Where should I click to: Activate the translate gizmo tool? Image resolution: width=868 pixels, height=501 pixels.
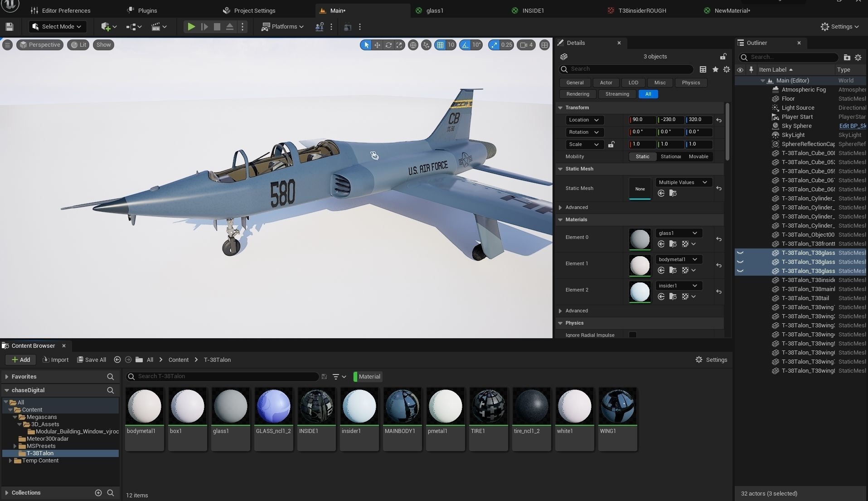[377, 45]
